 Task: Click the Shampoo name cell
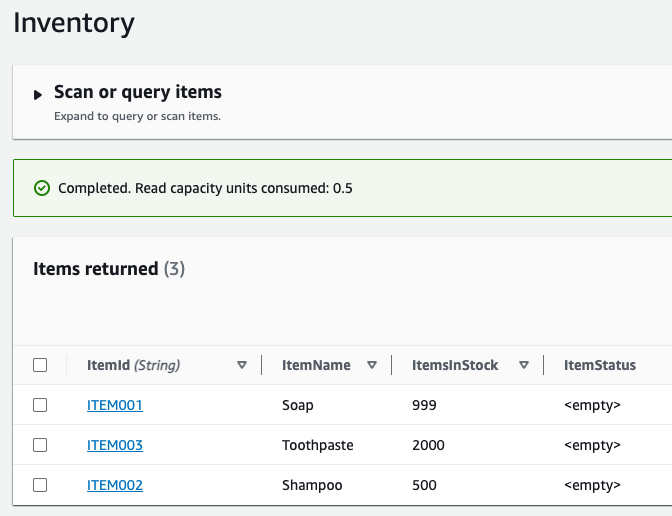[x=312, y=485]
